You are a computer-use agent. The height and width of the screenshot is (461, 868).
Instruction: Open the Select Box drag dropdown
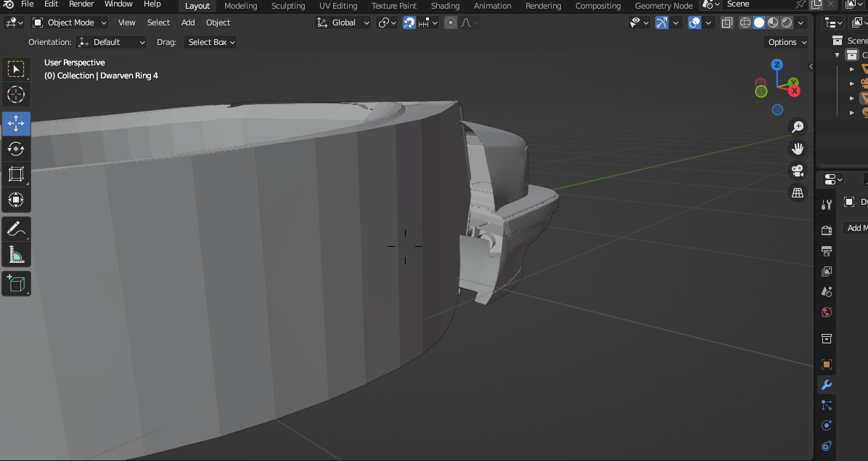[x=211, y=42]
